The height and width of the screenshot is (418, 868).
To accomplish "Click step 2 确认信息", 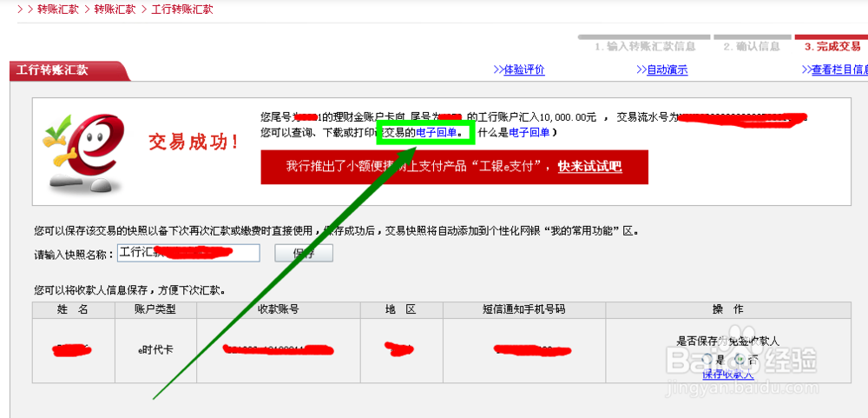I will [751, 47].
